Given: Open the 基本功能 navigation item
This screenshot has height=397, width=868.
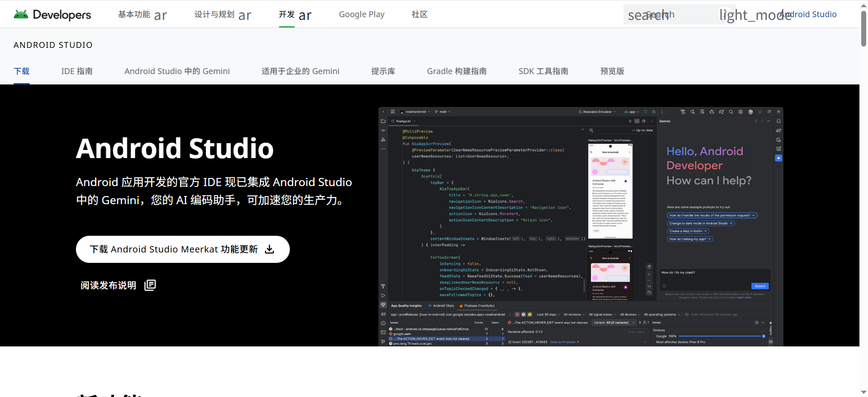Looking at the screenshot, I should [x=134, y=14].
